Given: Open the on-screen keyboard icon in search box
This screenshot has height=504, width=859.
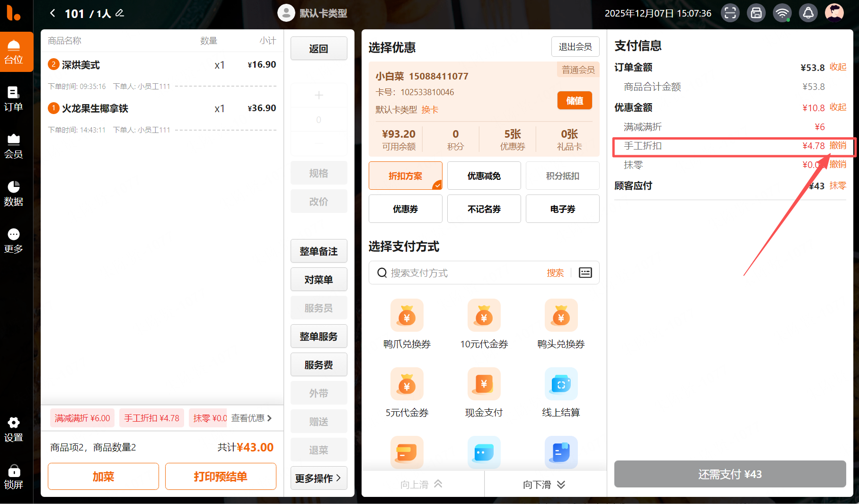Looking at the screenshot, I should pos(585,273).
